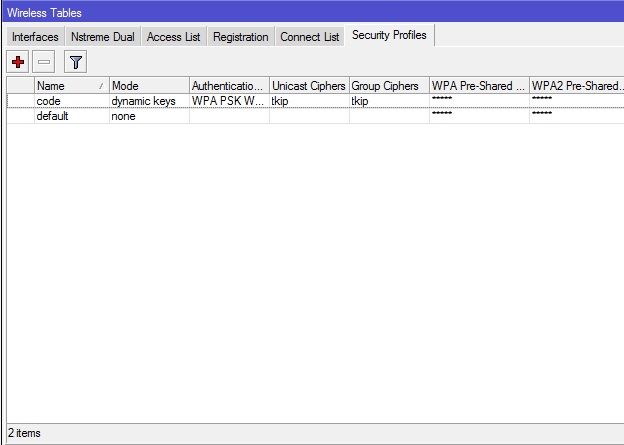Image resolution: width=624 pixels, height=445 pixels.
Task: Click the red plus Add button
Action: [x=18, y=62]
